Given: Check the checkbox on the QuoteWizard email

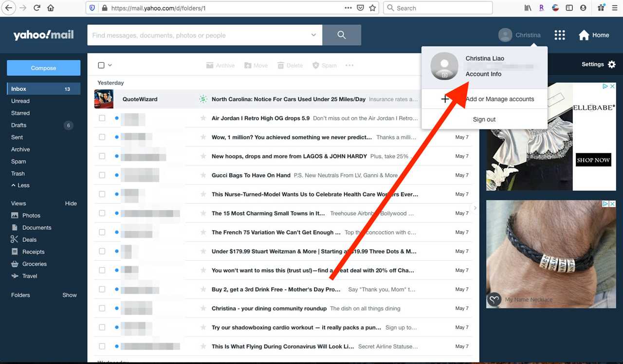Looking at the screenshot, I should [x=102, y=99].
